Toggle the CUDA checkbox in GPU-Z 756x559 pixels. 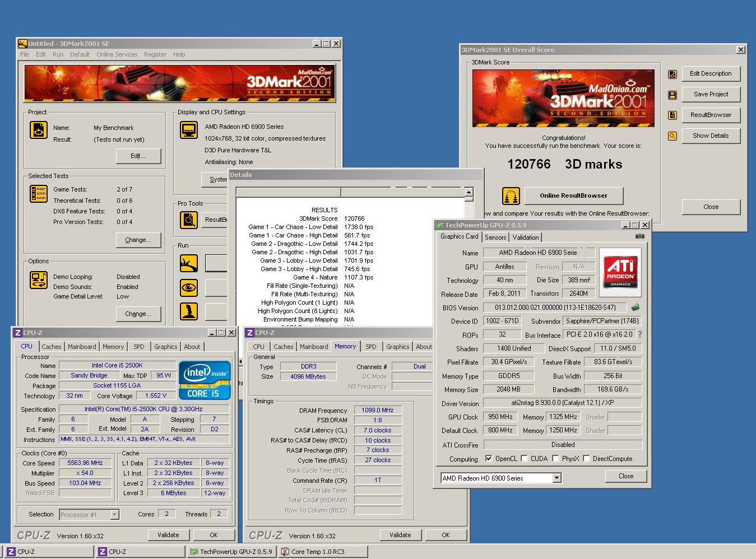pos(524,458)
